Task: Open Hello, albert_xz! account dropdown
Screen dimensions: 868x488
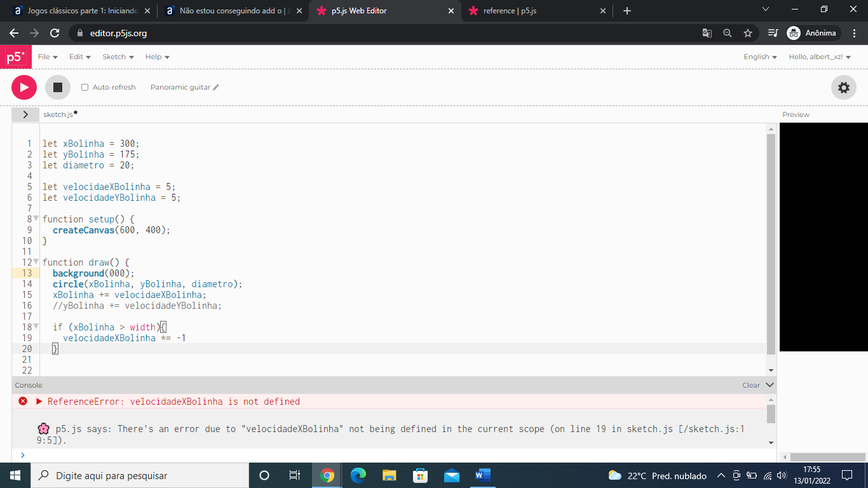Action: [820, 57]
